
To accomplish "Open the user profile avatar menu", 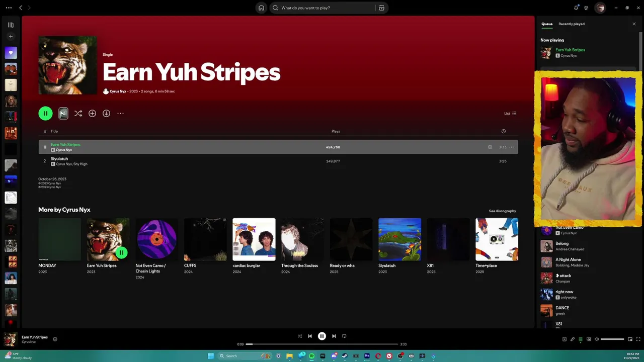I will pos(600,8).
